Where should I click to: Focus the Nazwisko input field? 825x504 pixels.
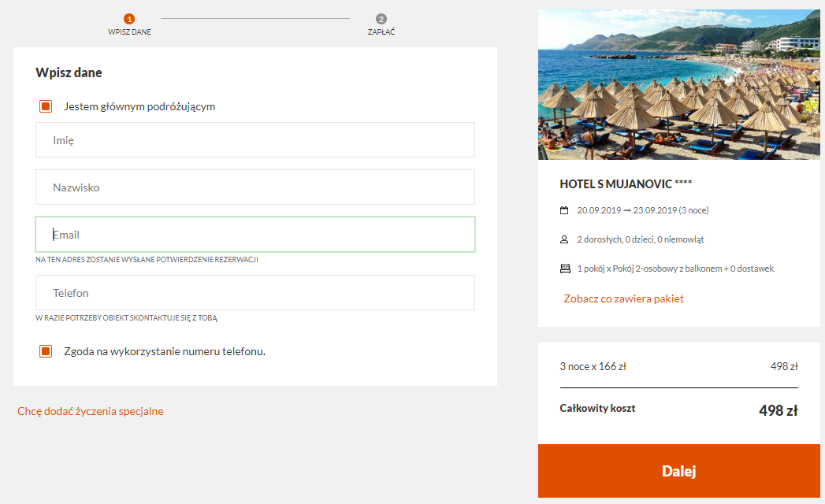tap(255, 187)
